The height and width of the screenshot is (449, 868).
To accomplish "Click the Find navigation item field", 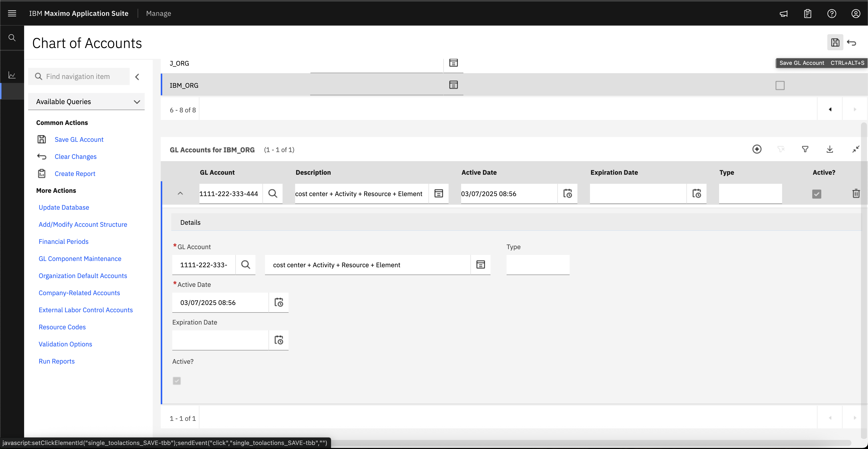I will 79,77.
